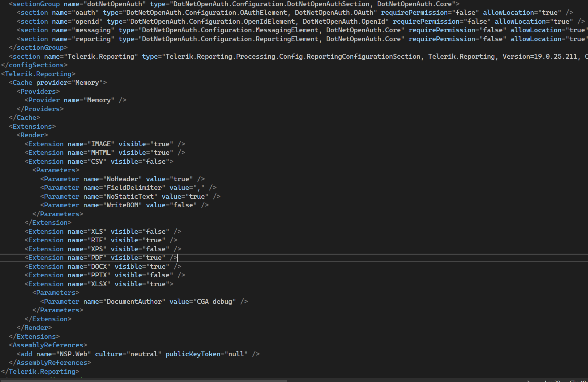The width and height of the screenshot is (588, 382).
Task: Click the culture "neutral" value
Action: point(144,354)
